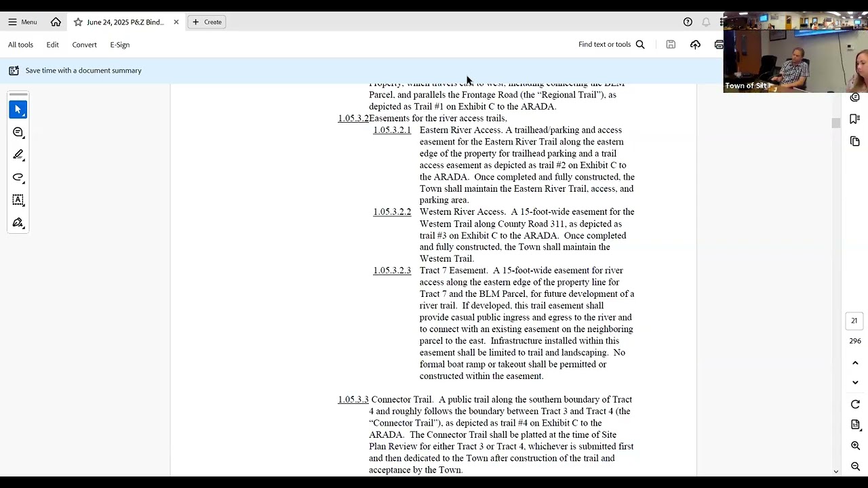868x488 pixels.
Task: Go to the Acrobat Home view
Action: click(x=56, y=22)
